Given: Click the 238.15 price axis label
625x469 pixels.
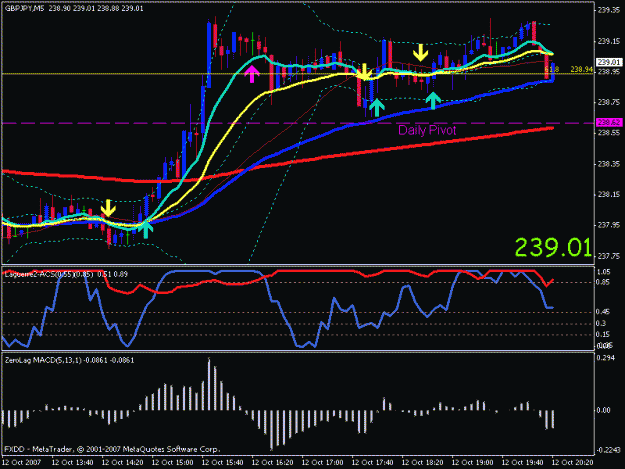Looking at the screenshot, I should point(609,194).
